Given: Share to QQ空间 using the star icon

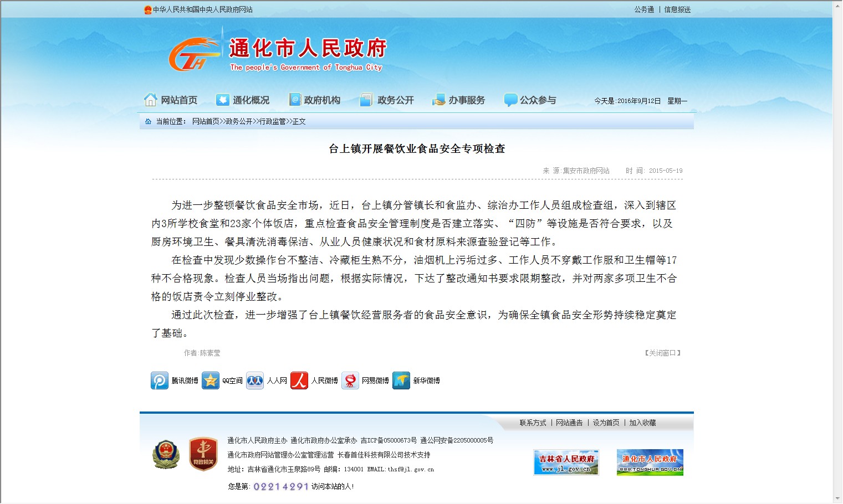Looking at the screenshot, I should 211,380.
